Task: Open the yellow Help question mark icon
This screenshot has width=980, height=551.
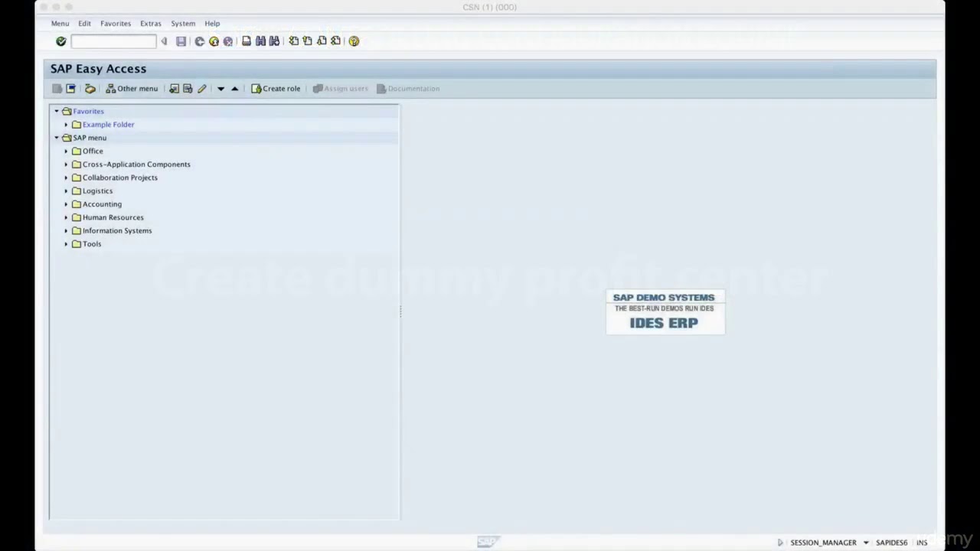Action: pos(354,41)
